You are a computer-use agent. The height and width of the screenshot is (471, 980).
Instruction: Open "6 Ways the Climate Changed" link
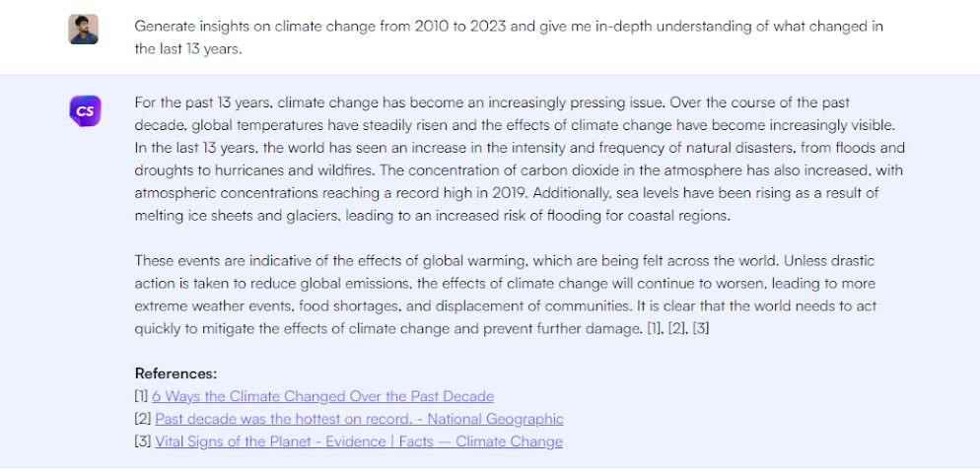point(323,396)
